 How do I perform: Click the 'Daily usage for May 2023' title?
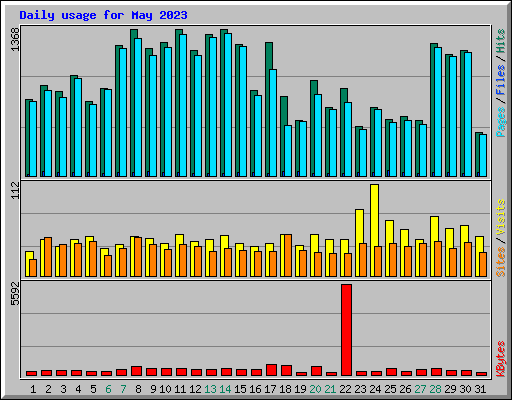pyautogui.click(x=103, y=15)
